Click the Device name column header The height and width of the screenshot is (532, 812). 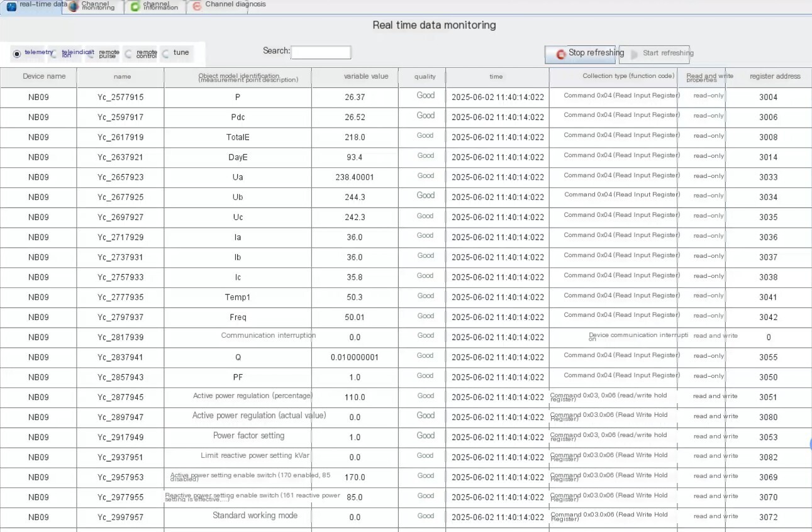tap(38, 77)
